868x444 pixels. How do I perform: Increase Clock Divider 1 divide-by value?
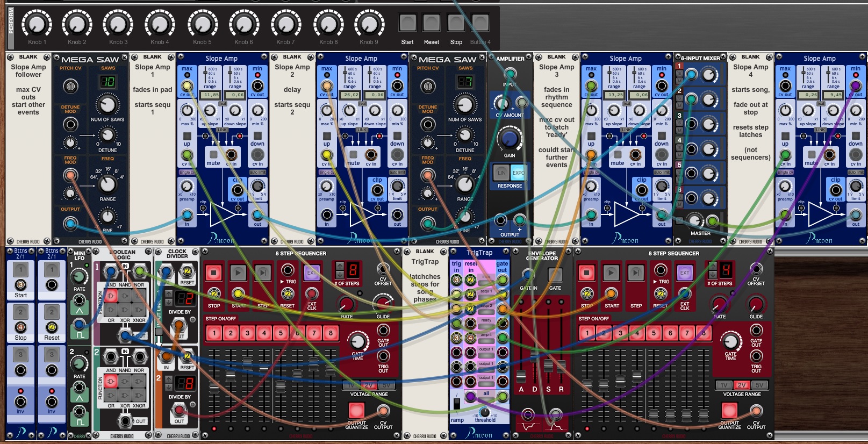point(168,294)
